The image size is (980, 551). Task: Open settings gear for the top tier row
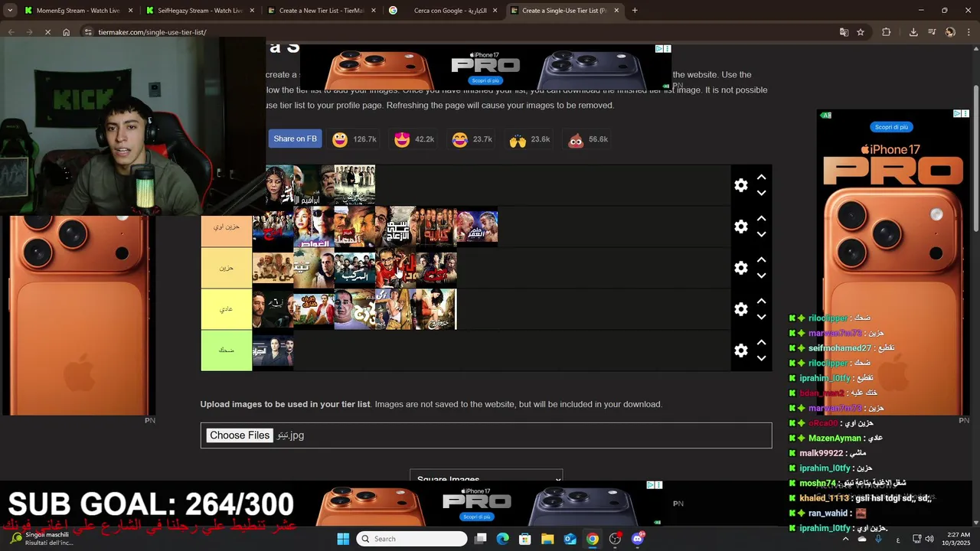click(740, 185)
